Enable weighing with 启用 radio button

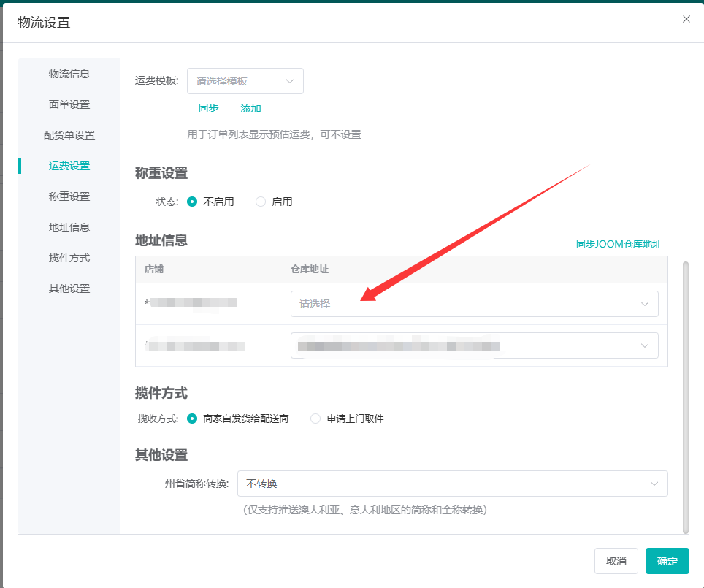261,202
